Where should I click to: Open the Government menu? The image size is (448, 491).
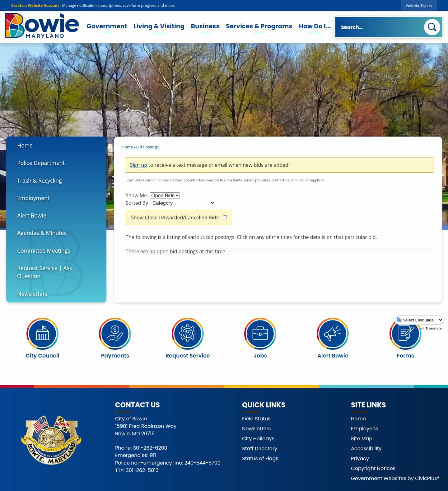coord(107,26)
